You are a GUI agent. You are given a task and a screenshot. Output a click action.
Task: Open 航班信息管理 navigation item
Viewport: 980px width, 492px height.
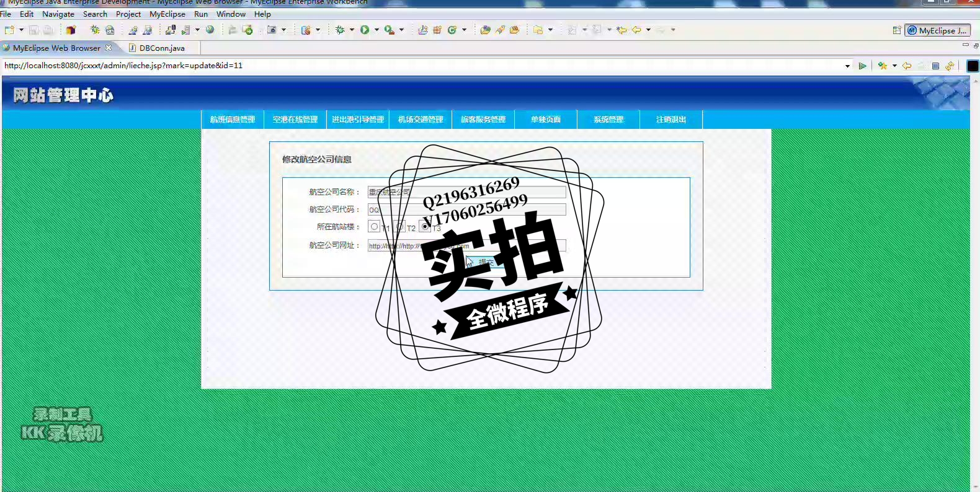point(233,120)
